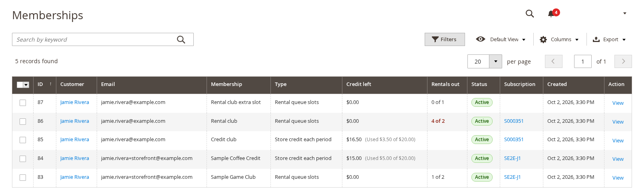Click View for membership ID 86
This screenshot has height=192, width=644.
[618, 122]
